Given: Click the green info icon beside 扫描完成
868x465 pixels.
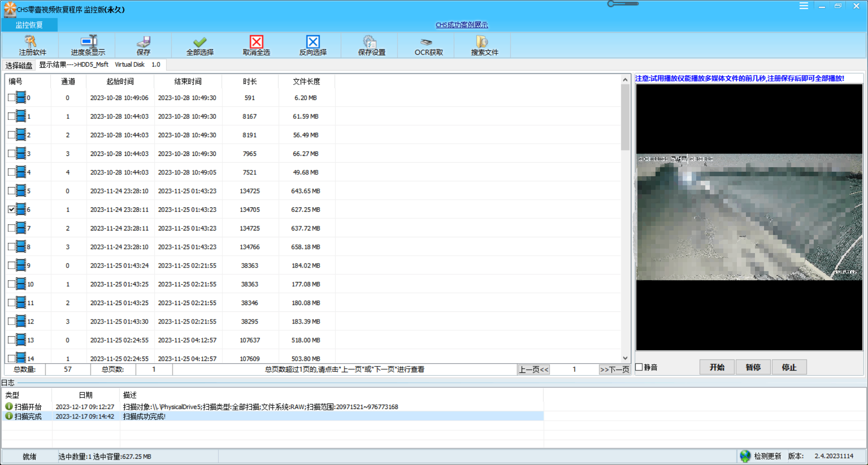Looking at the screenshot, I should click(9, 416).
